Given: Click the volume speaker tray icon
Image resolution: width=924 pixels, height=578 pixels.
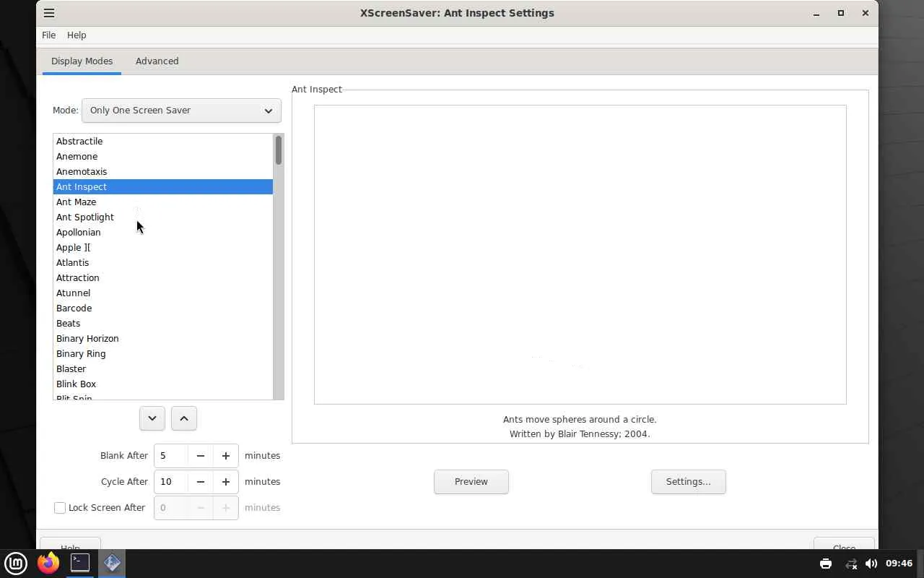Looking at the screenshot, I should coord(871,564).
